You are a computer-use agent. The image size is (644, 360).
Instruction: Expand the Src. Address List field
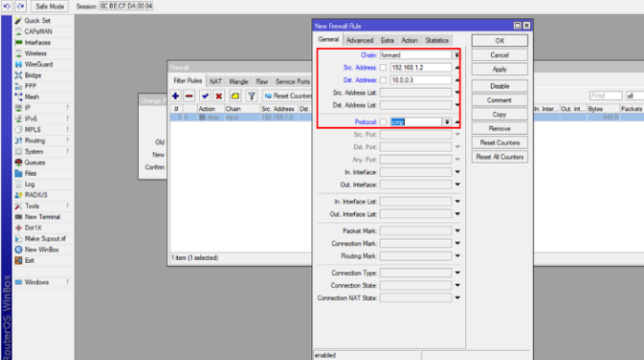coord(457,93)
